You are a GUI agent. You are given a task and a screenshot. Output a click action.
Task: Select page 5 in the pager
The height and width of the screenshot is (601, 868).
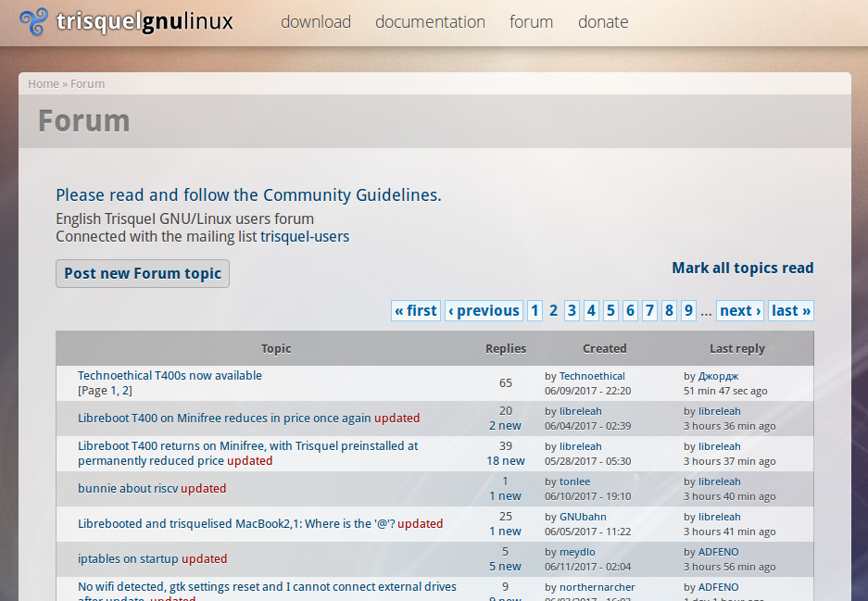[x=610, y=310]
